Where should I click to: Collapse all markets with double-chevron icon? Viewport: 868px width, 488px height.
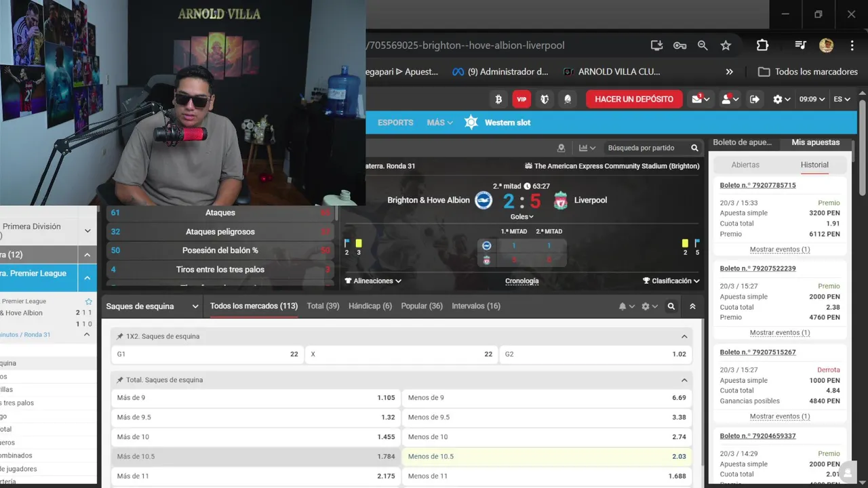click(x=692, y=306)
